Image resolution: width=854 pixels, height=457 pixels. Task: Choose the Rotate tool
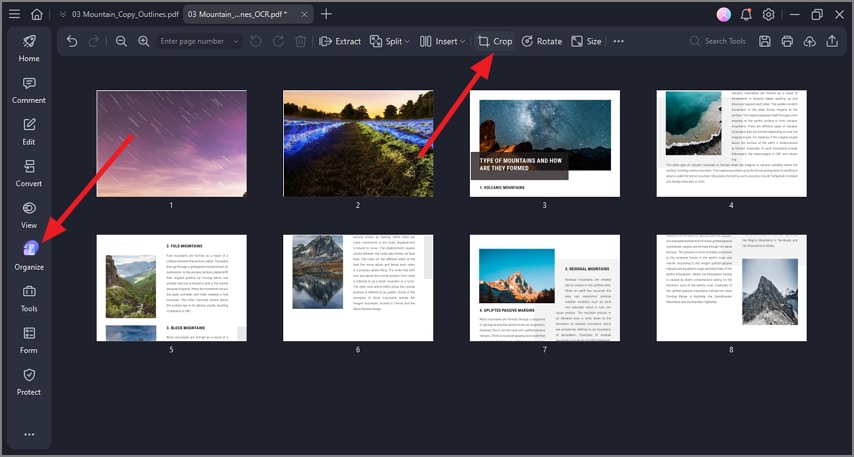(541, 41)
